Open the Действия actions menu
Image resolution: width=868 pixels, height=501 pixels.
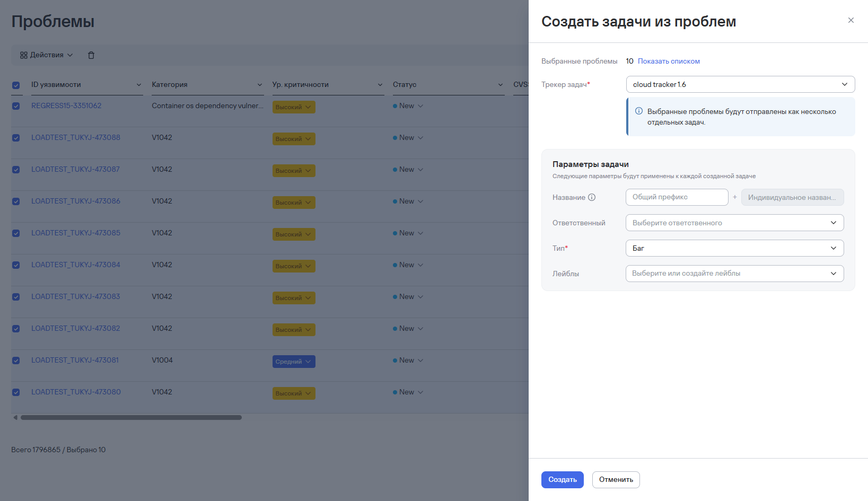click(47, 55)
